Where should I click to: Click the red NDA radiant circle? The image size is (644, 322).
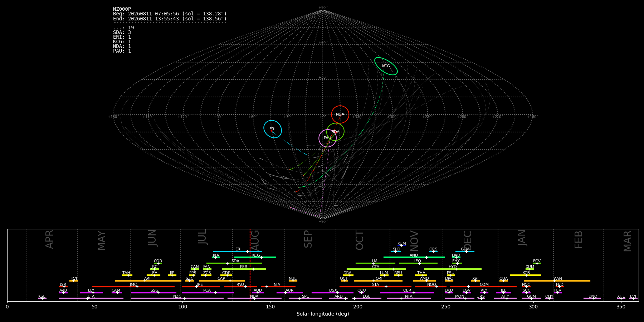pos(340,114)
